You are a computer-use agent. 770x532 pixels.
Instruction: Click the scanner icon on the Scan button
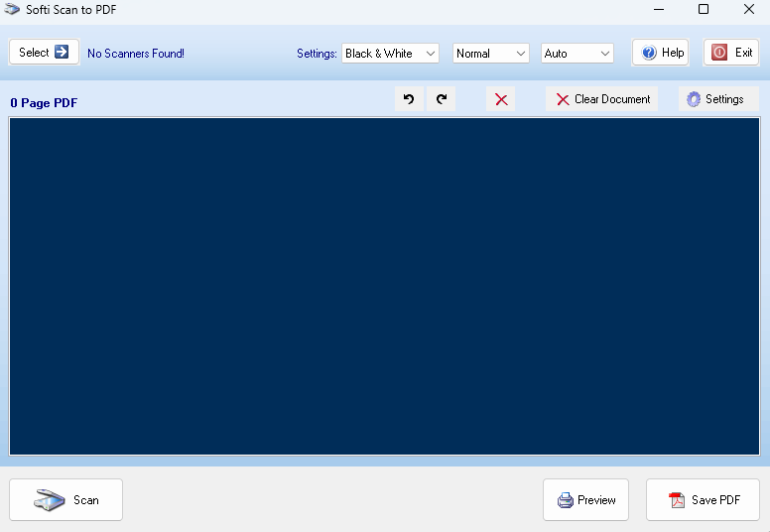pyautogui.click(x=50, y=500)
